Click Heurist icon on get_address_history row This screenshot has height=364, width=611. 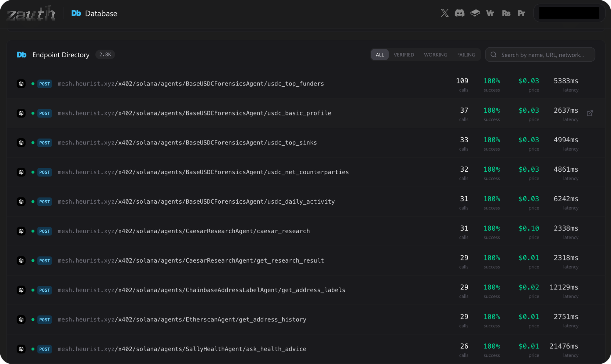(21, 319)
